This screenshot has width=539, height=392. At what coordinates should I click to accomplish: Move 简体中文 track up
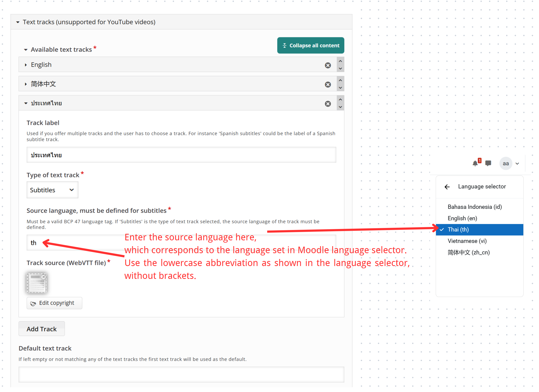[x=340, y=80]
